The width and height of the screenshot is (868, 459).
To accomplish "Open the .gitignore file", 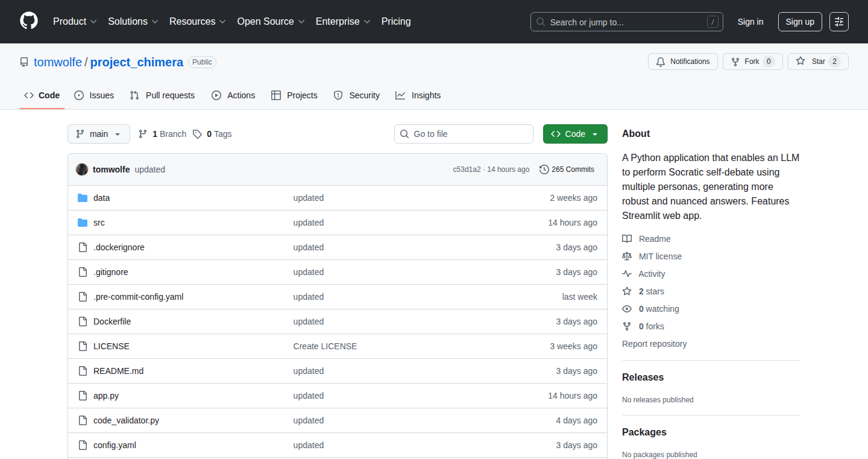I will point(111,272).
